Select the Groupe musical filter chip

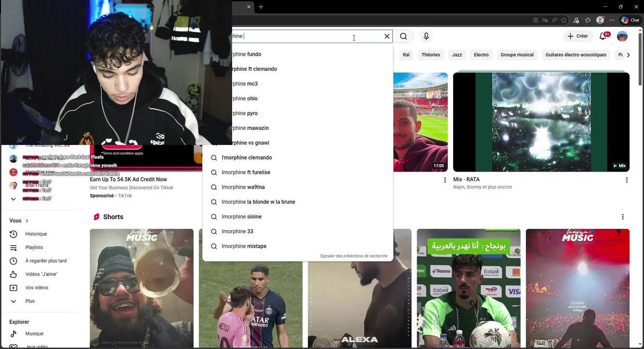(517, 55)
